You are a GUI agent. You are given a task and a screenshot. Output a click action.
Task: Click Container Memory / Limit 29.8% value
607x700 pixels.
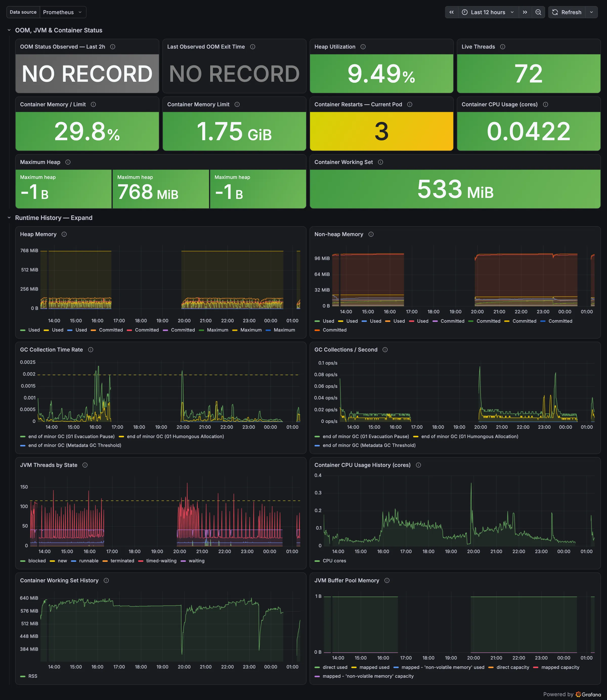click(x=87, y=132)
